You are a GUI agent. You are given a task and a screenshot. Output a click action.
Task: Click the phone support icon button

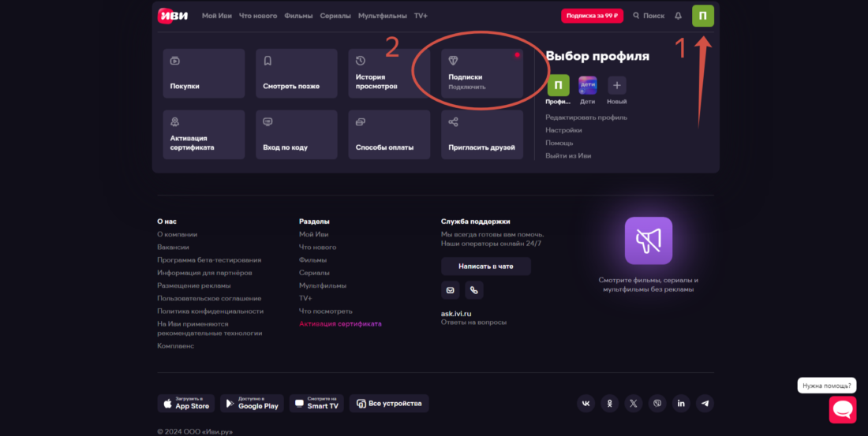(473, 290)
